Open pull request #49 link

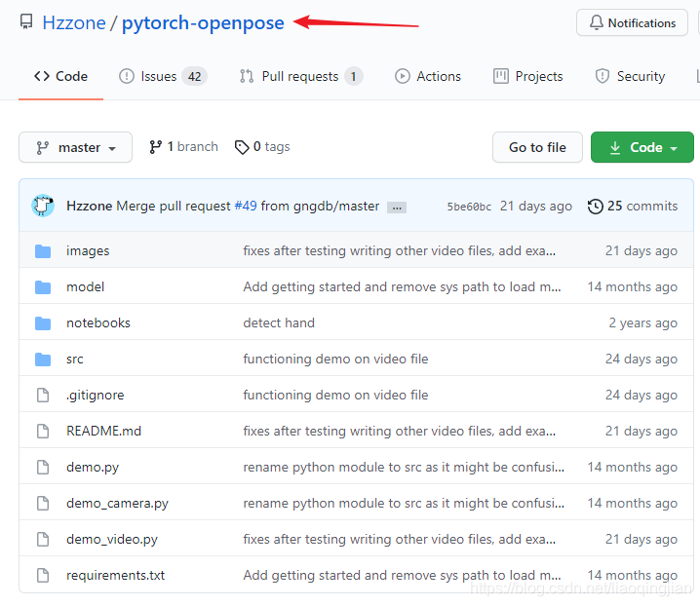pyautogui.click(x=246, y=206)
